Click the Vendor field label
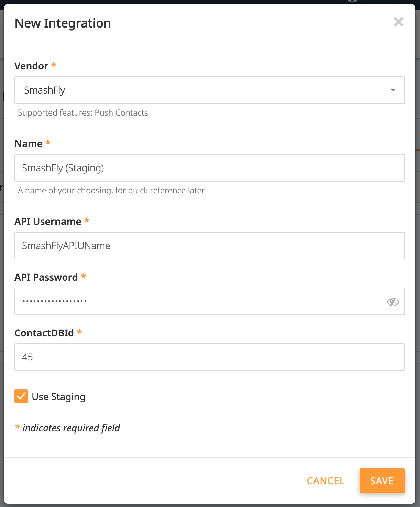 [31, 66]
